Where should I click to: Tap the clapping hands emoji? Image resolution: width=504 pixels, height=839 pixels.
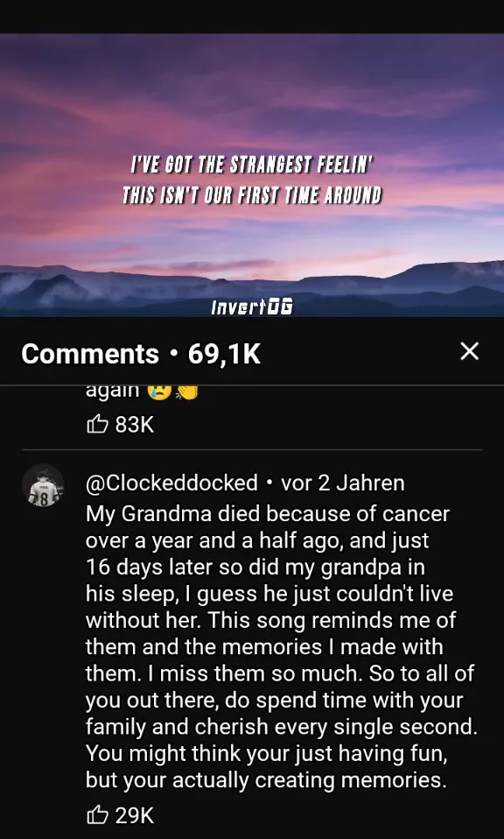[186, 391]
